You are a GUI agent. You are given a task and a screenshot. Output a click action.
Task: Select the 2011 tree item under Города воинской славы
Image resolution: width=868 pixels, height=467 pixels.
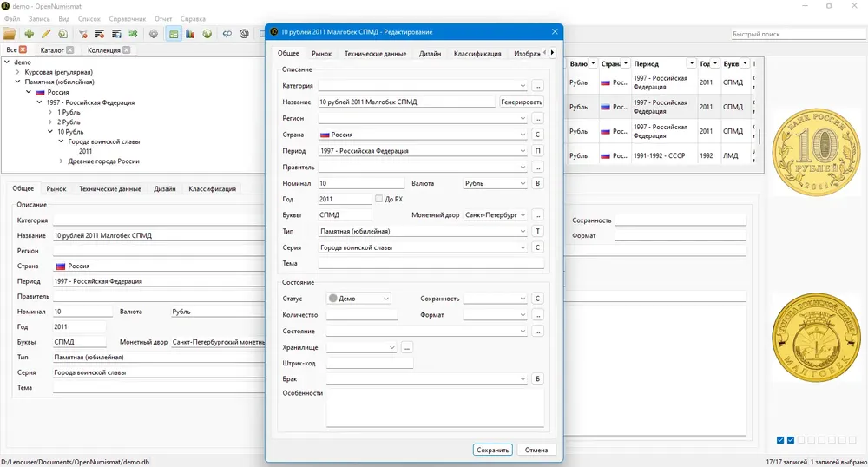click(85, 151)
